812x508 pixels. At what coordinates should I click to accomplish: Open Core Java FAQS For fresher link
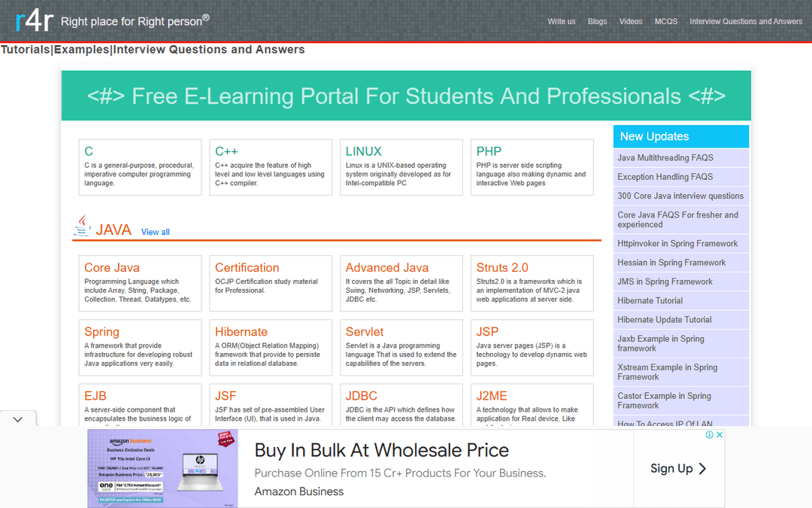click(x=681, y=220)
